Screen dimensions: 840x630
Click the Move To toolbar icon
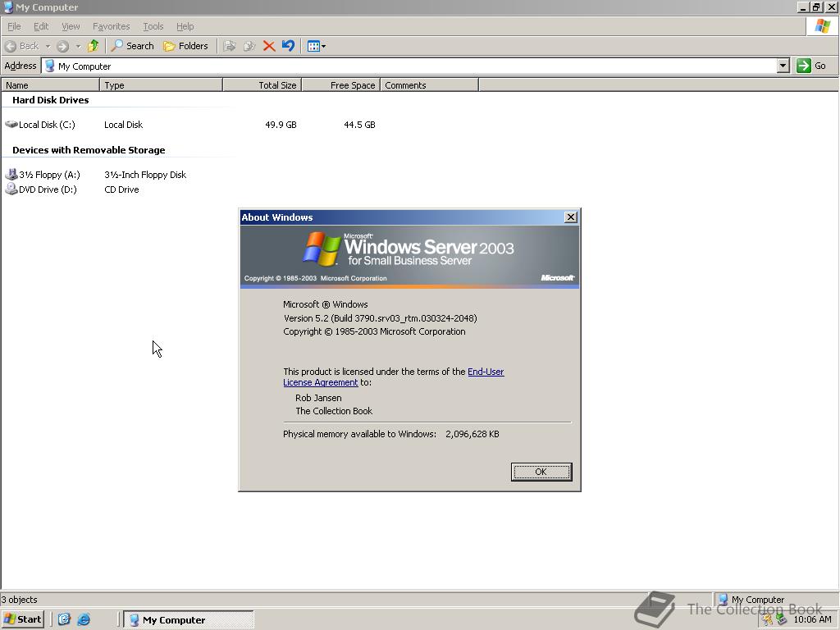pos(230,46)
